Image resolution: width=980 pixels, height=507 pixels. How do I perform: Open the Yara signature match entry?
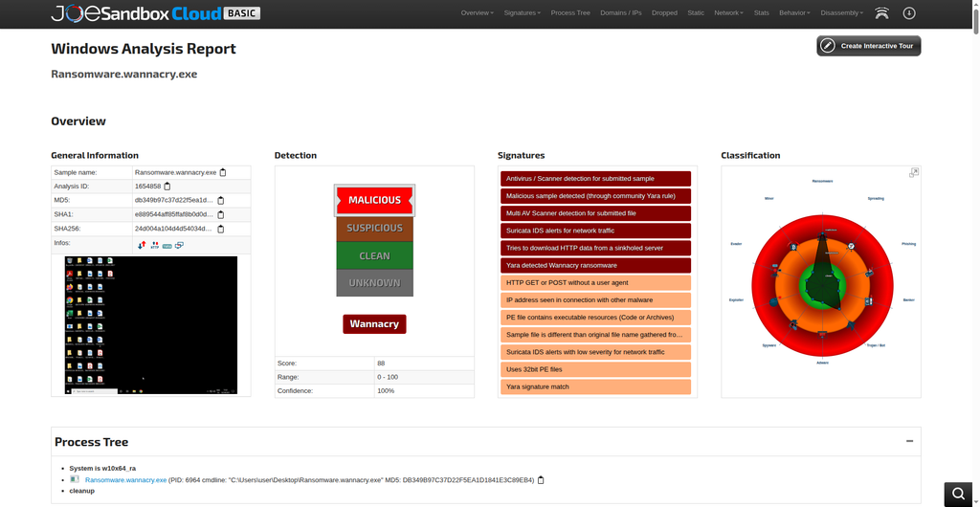click(x=595, y=387)
